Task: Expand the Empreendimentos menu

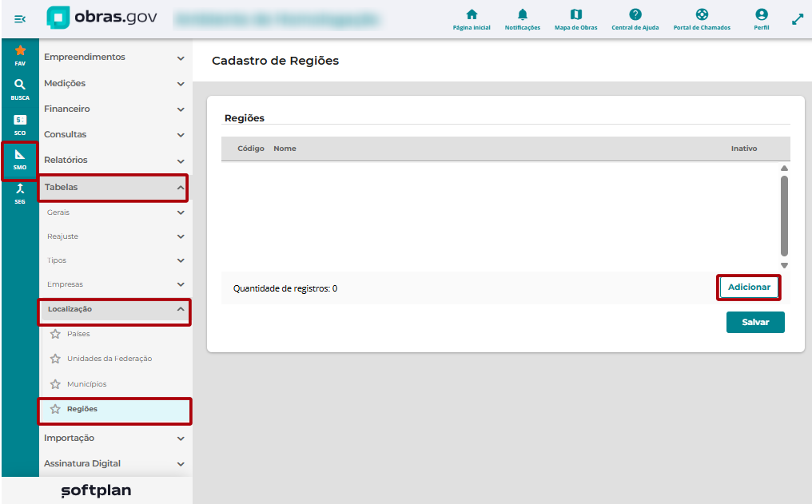Action: pyautogui.click(x=114, y=57)
